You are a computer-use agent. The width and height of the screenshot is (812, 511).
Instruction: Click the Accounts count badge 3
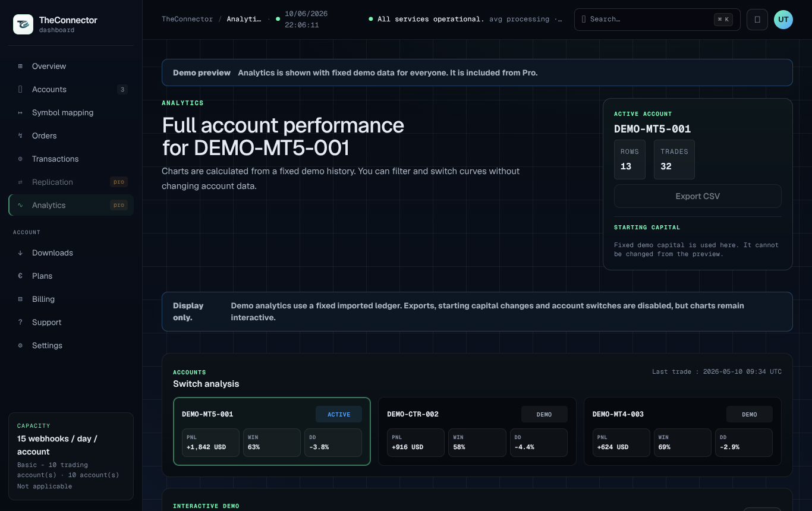point(122,90)
